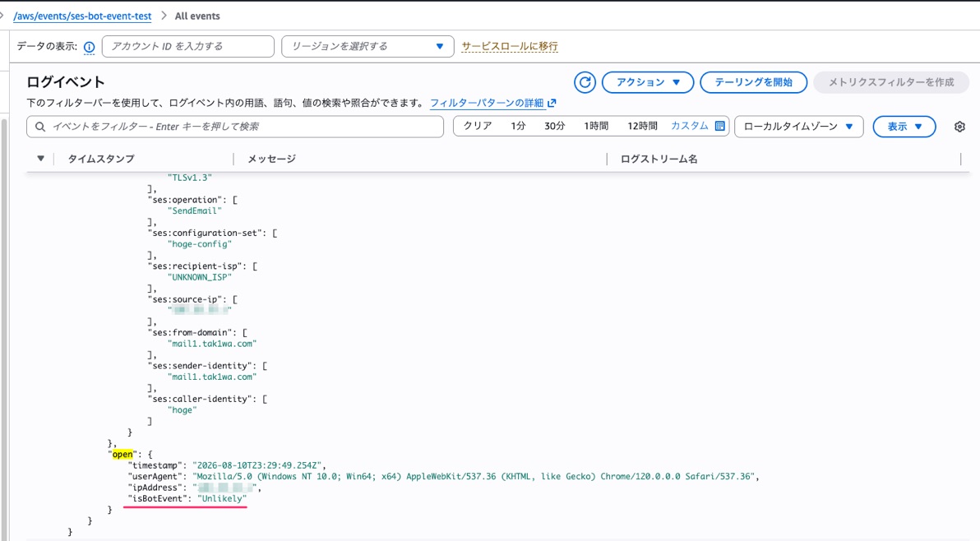Click the All events breadcrumb text
The width and height of the screenshot is (980, 541).
click(x=197, y=16)
